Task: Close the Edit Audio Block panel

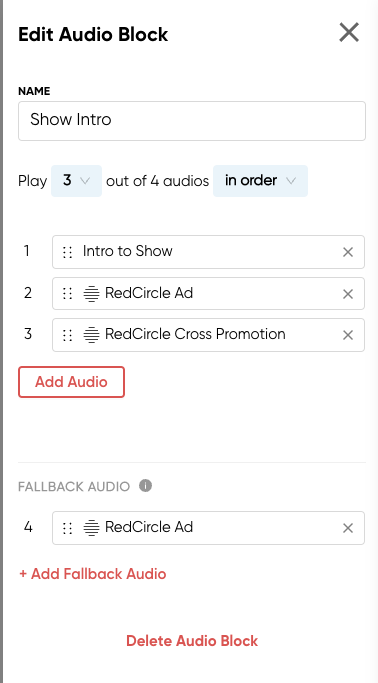Action: click(349, 33)
